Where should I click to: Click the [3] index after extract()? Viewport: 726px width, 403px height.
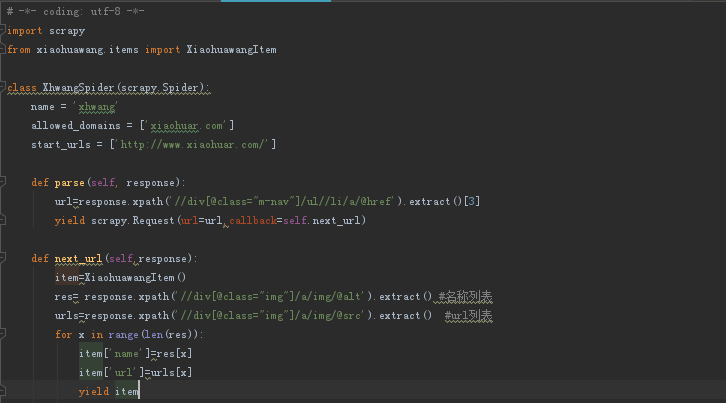click(472, 202)
